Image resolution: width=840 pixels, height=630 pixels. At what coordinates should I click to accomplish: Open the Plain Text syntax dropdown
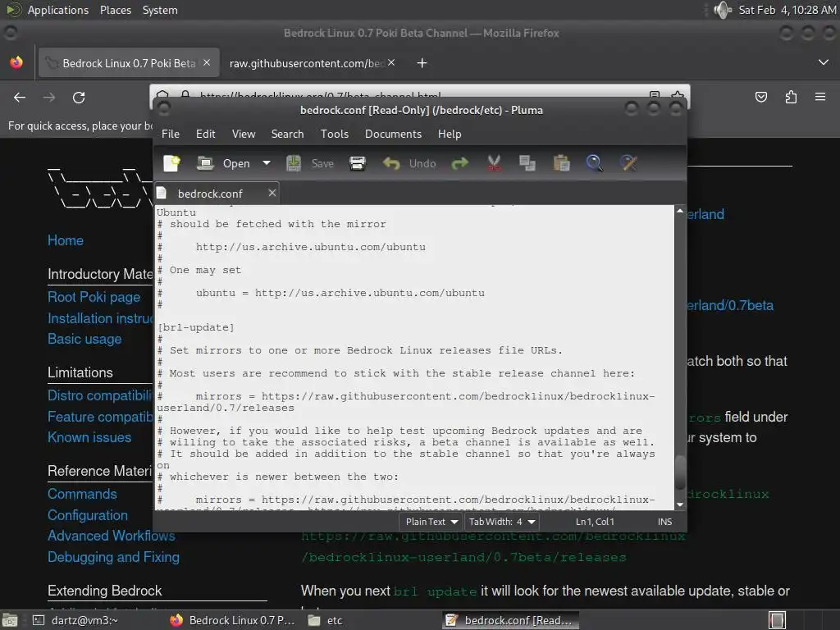(x=431, y=521)
